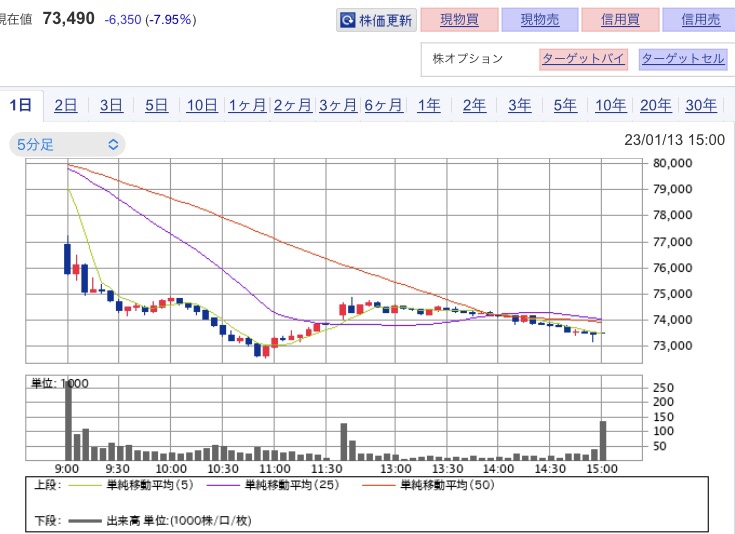Switch to the 10年 chart period
This screenshot has height=534, width=735.
[x=611, y=105]
